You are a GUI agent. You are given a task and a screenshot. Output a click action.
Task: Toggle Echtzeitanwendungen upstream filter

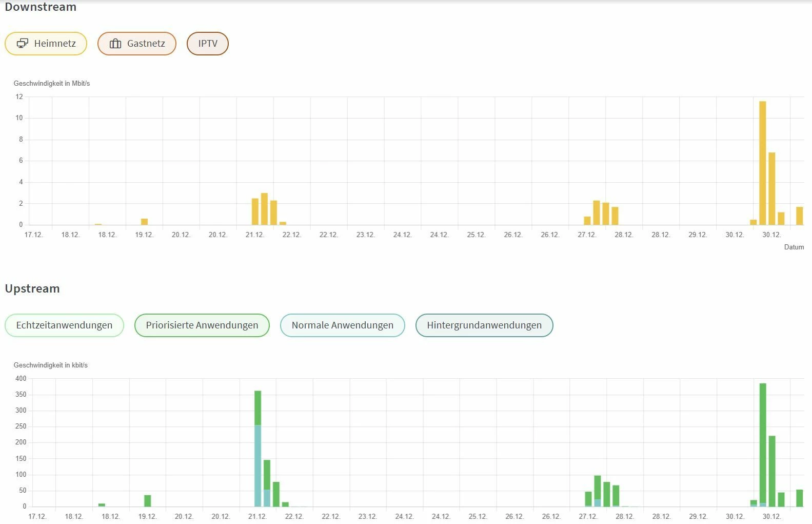[x=64, y=325]
